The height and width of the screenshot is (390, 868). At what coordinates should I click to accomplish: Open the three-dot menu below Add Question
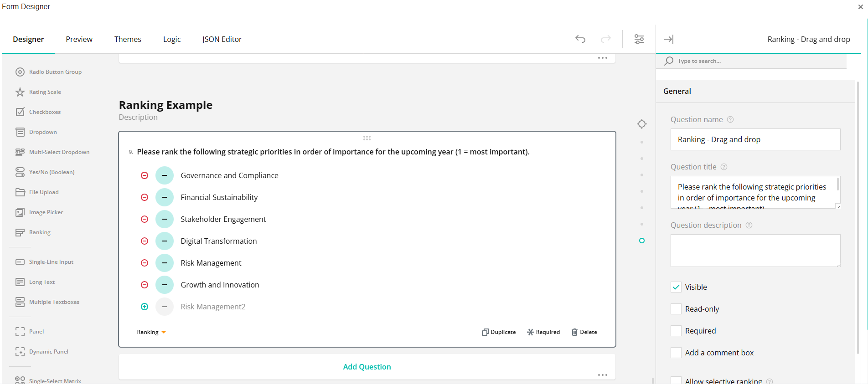tap(603, 375)
